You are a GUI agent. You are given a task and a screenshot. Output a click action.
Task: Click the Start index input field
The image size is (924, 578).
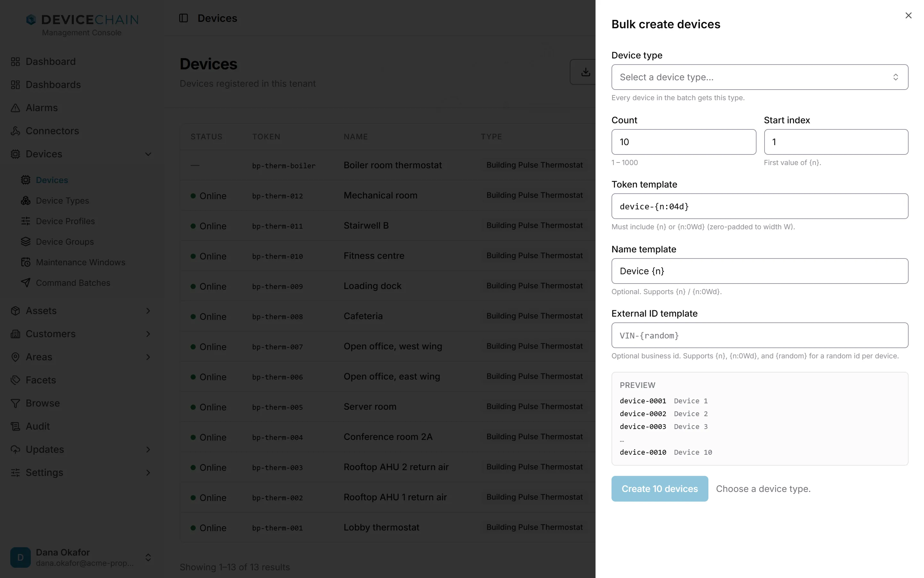[836, 142]
